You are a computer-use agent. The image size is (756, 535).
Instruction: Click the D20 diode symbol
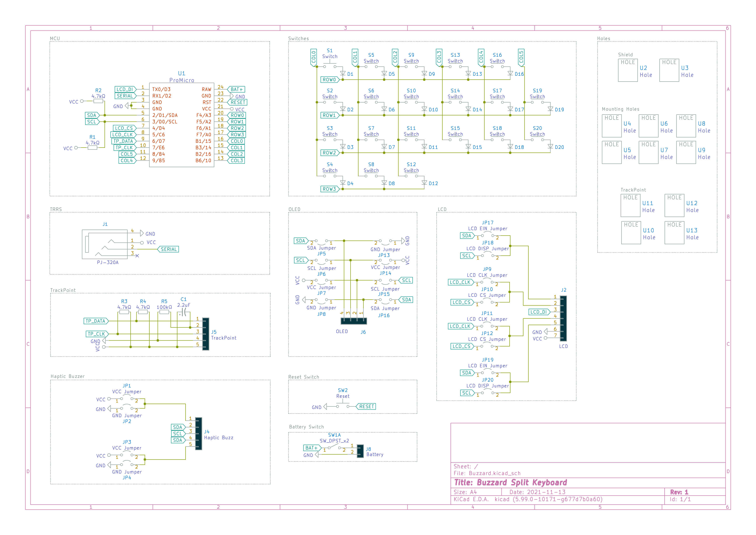pyautogui.click(x=550, y=147)
